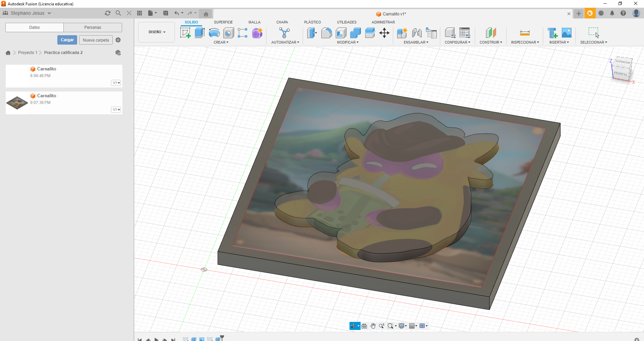Click the Undo arrow
Screen dimensions: 644x341
tap(176, 13)
